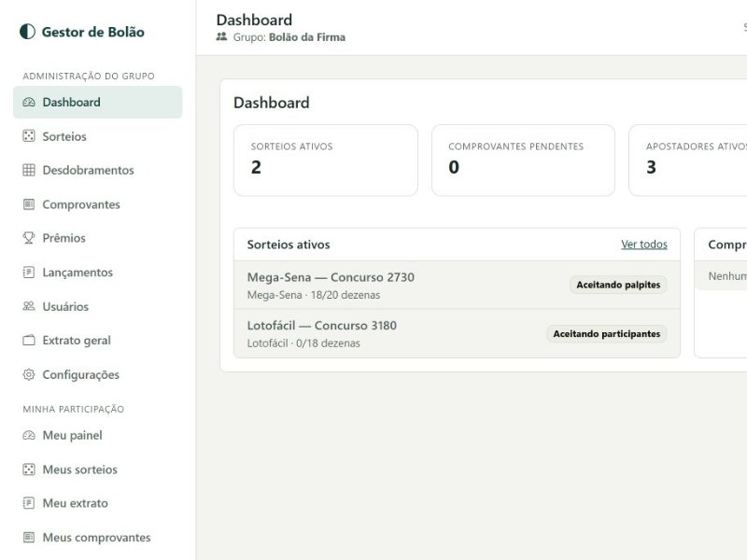Click the Usuários people icon
This screenshot has height=560, width=747.
[x=29, y=306]
